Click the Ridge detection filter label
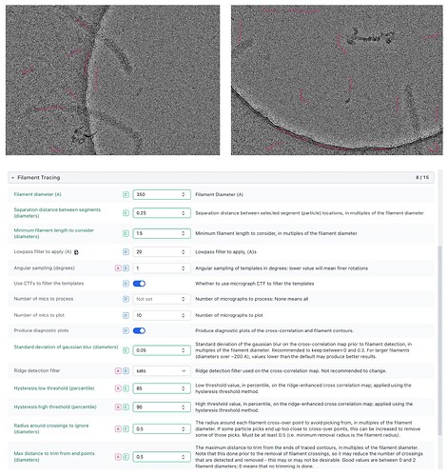448x476 pixels. coord(37,370)
